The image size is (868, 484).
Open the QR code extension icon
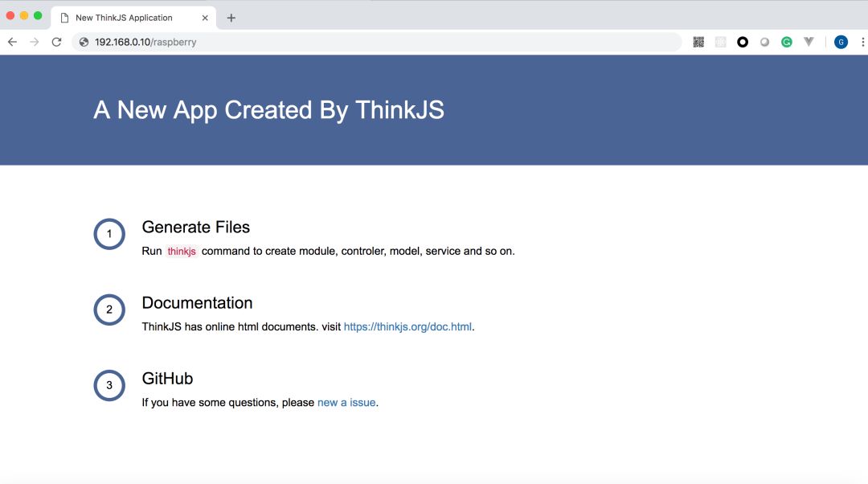click(x=698, y=42)
